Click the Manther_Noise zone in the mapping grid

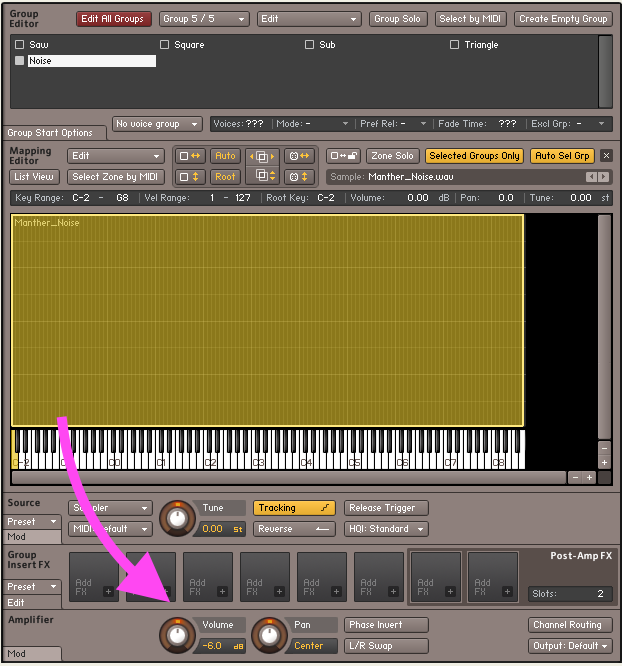point(267,320)
